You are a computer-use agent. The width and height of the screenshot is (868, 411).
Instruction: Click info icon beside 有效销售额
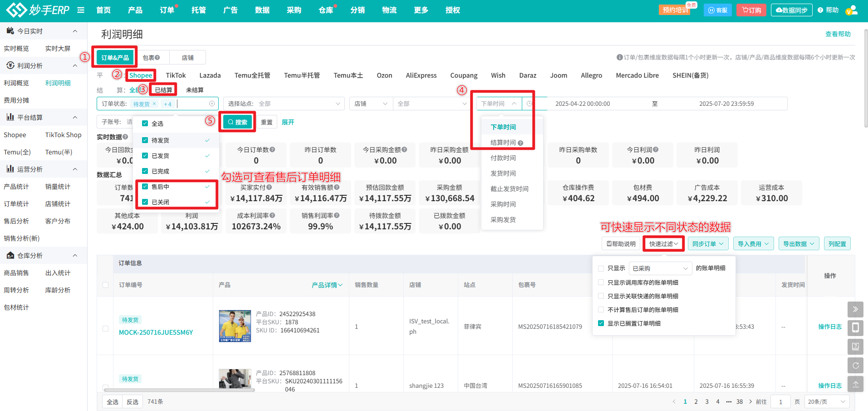[337, 187]
